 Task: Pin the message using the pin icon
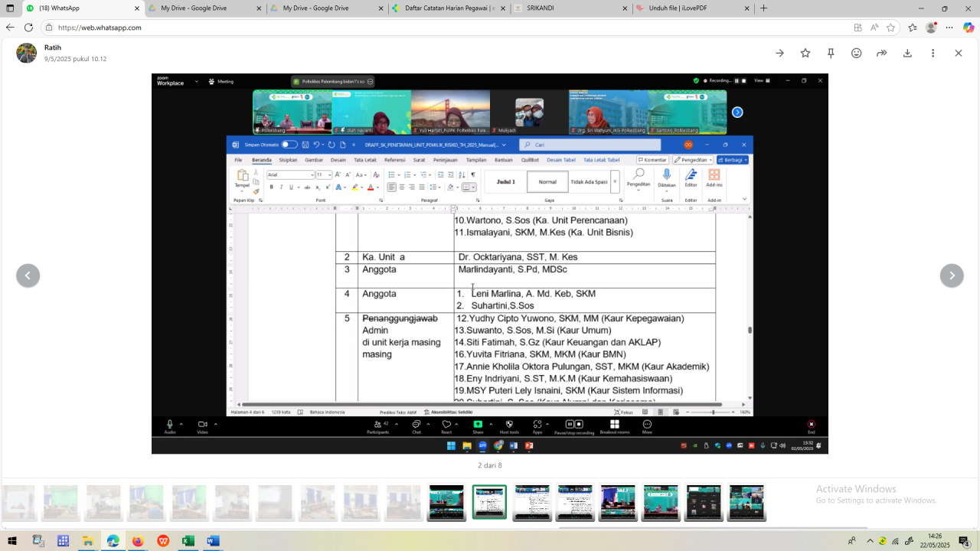pyautogui.click(x=831, y=53)
